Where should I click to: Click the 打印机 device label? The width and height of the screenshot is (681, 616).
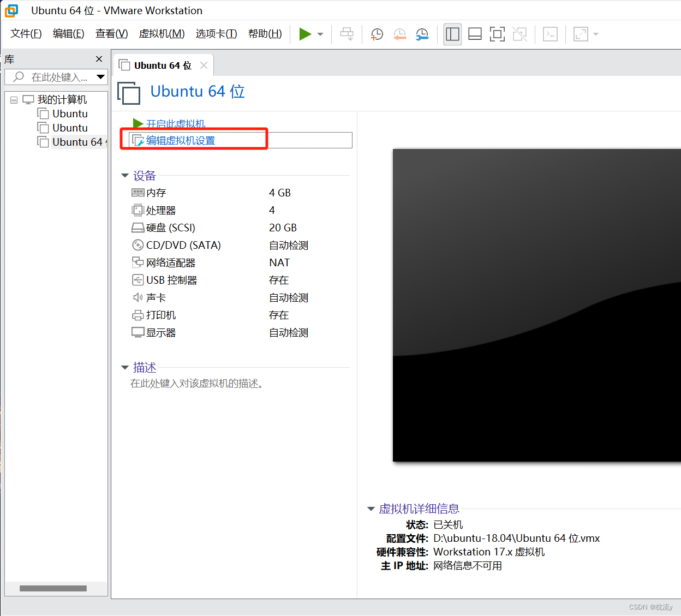pyautogui.click(x=161, y=315)
